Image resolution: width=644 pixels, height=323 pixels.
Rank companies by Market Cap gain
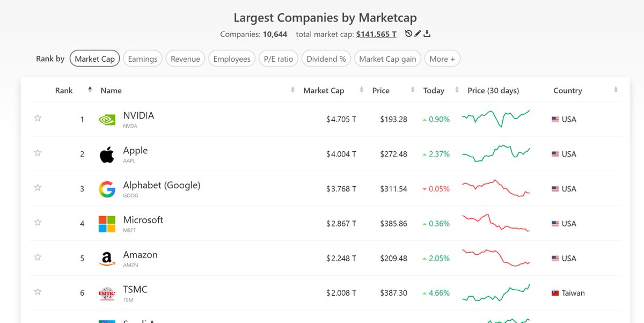coord(387,58)
